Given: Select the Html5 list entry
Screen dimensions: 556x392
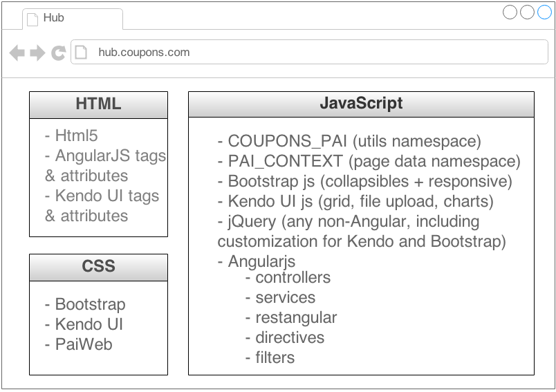Looking at the screenshot, I should [71, 136].
